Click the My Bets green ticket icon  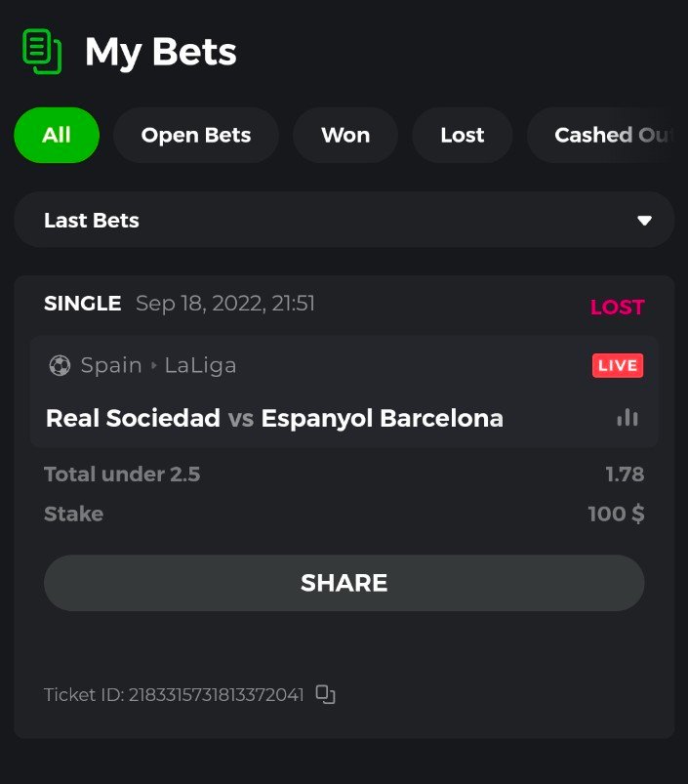point(42,52)
